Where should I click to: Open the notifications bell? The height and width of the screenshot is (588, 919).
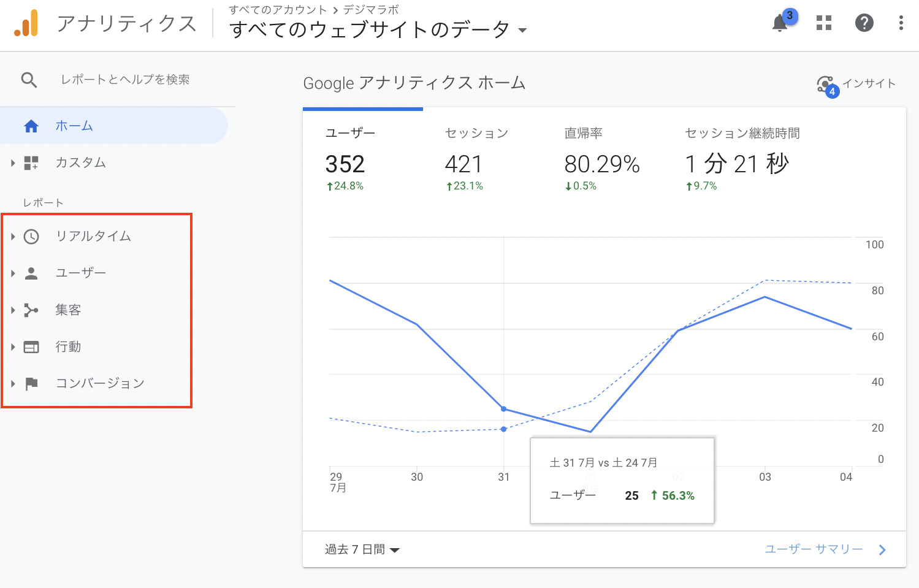pyautogui.click(x=780, y=23)
